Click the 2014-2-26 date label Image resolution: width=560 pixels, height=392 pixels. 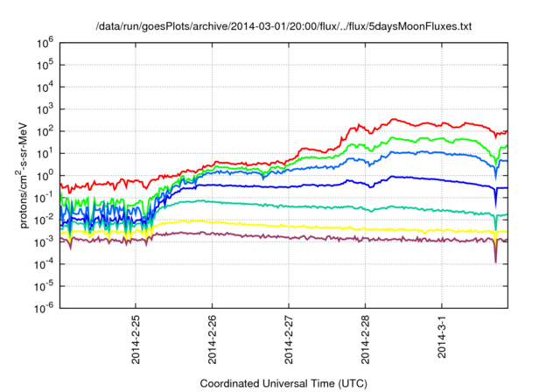click(x=212, y=339)
